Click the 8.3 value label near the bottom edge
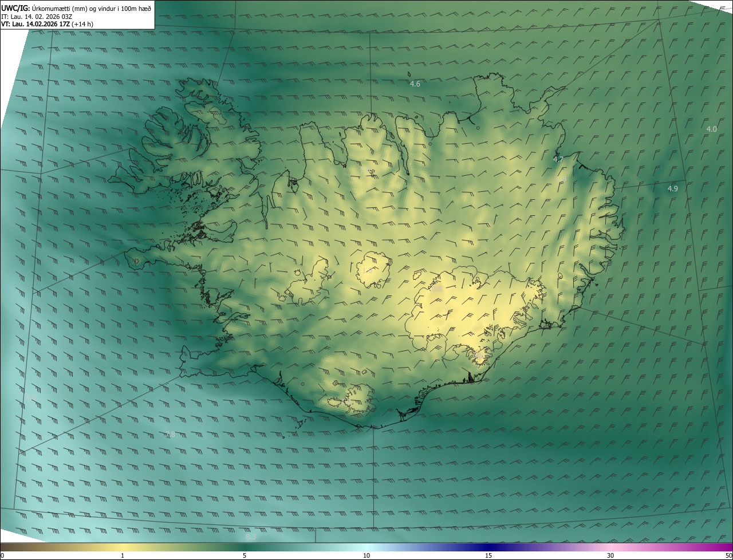Viewport: 733px width, 560px height. click(x=251, y=537)
